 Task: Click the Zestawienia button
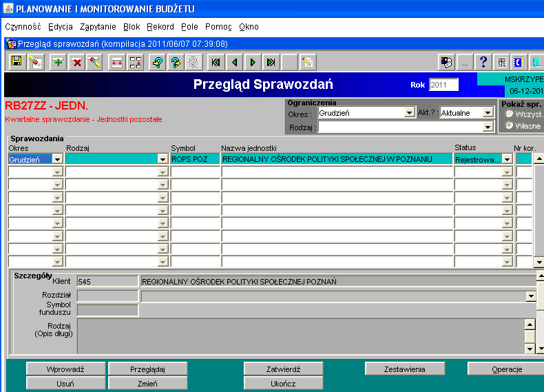click(404, 369)
